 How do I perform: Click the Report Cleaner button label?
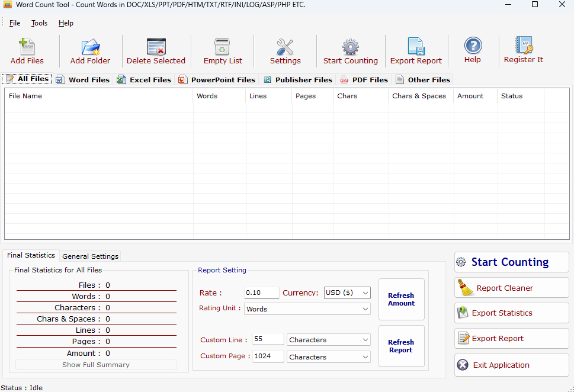pyautogui.click(x=505, y=288)
